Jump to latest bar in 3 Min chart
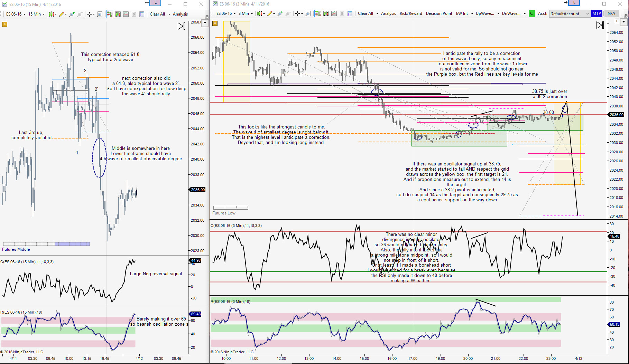This screenshot has height=364, width=629. (x=600, y=25)
